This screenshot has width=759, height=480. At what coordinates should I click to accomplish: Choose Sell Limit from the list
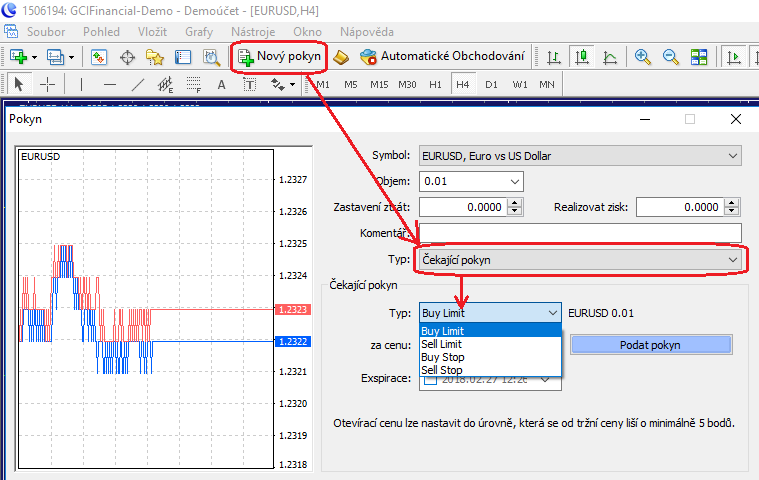point(490,344)
